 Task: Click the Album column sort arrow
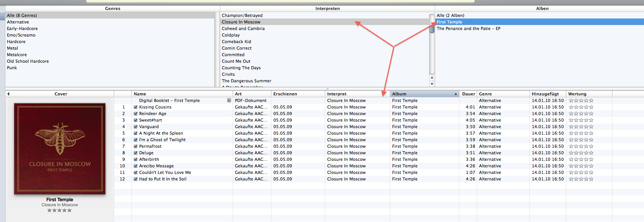pos(456,94)
